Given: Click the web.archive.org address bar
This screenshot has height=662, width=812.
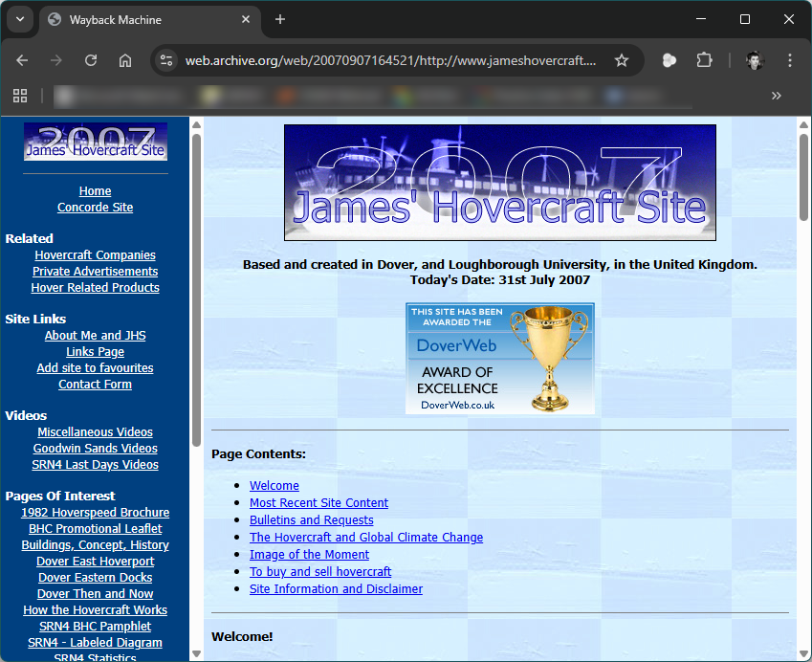Looking at the screenshot, I should 390,60.
